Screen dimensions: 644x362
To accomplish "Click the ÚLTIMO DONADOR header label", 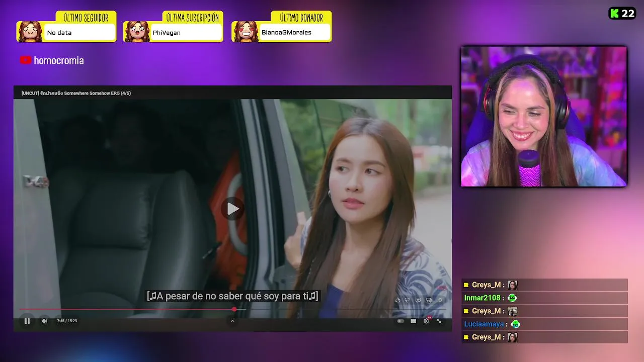I will pos(301,18).
